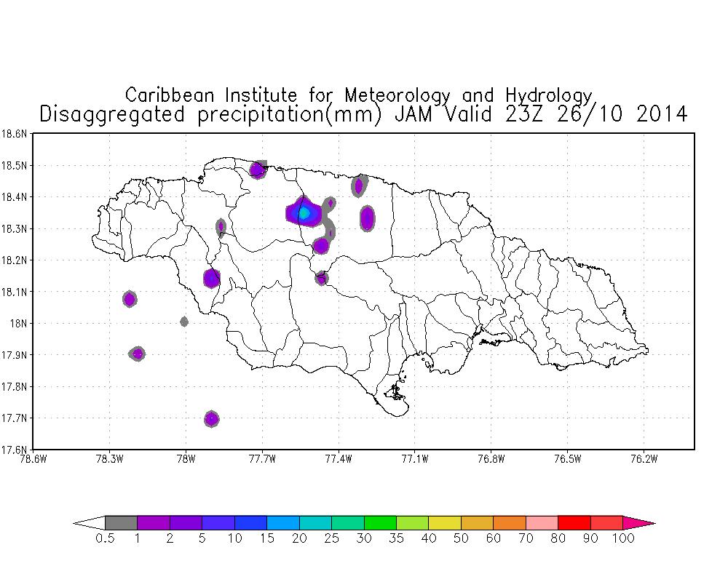Click the small gray offshore blob near 18N
The height and width of the screenshot is (582, 728).
tap(184, 321)
